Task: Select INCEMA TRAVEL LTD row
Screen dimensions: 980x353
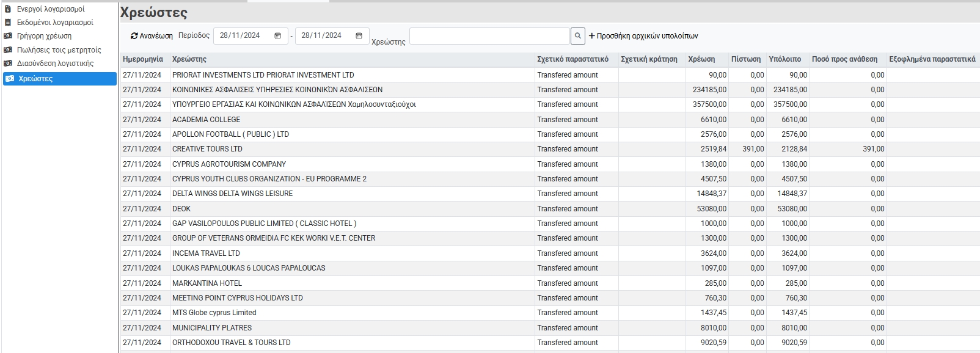Action: [550, 253]
